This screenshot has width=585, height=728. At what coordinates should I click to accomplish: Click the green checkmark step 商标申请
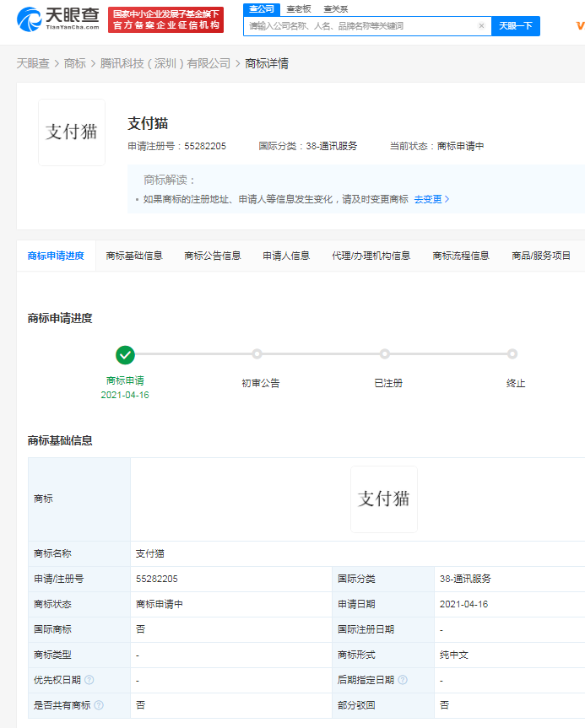(125, 355)
